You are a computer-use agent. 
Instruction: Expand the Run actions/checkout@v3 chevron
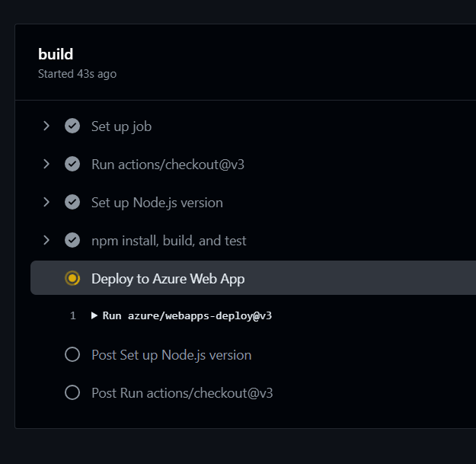[x=46, y=164]
